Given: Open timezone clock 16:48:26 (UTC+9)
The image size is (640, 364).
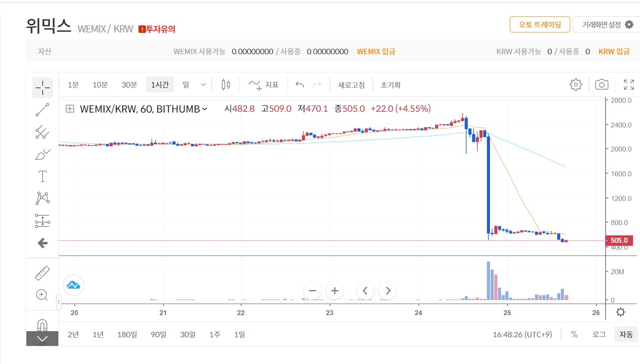Looking at the screenshot, I should pyautogui.click(x=522, y=334).
